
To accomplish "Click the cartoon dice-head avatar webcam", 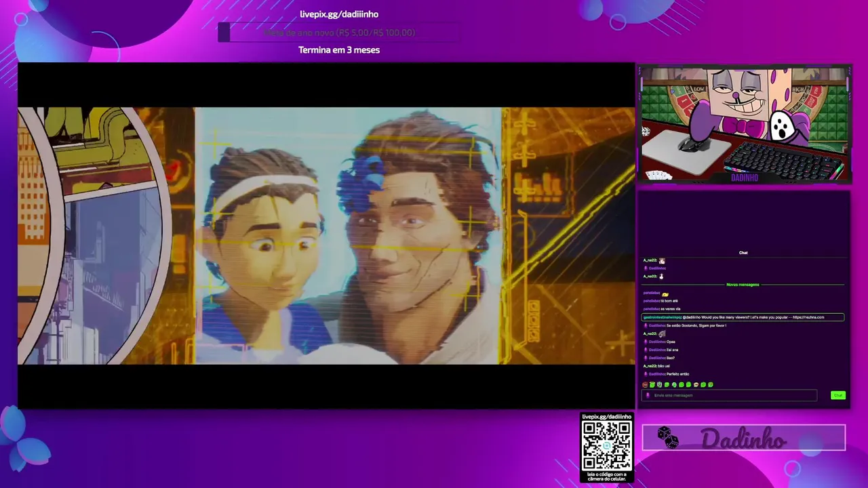I will 744,125.
